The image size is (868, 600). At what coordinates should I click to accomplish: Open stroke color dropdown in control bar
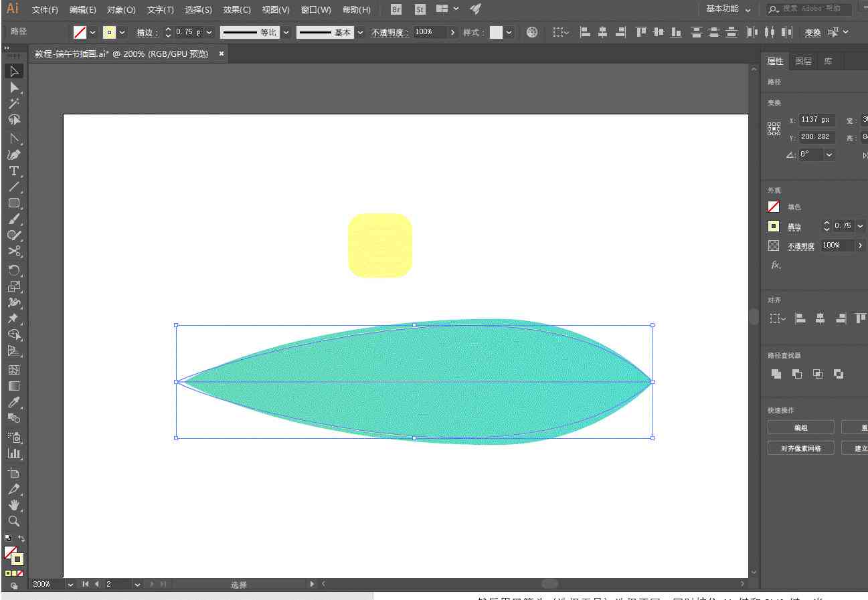(122, 32)
